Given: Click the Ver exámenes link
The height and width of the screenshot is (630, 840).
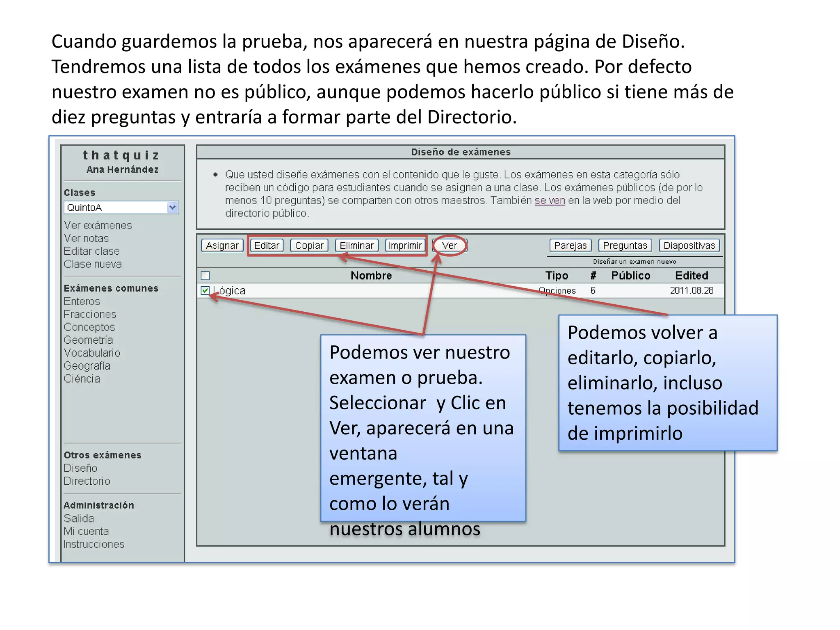Looking at the screenshot, I should pos(98,226).
